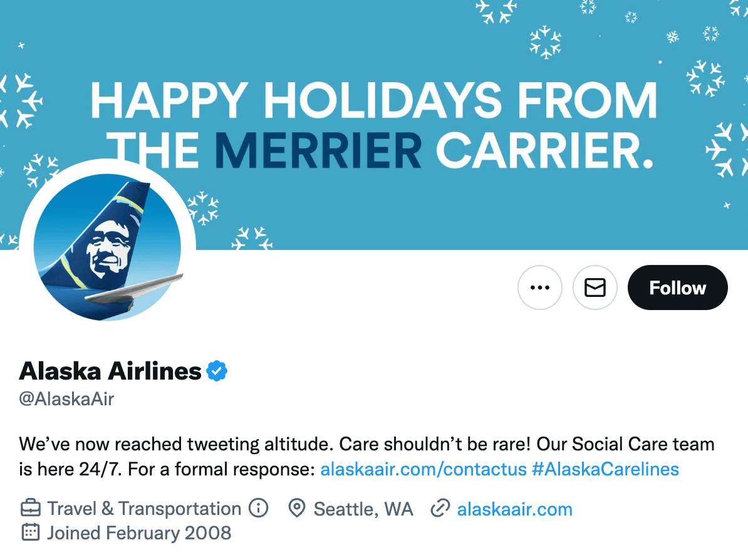Open the three-dot more options menu

click(539, 288)
